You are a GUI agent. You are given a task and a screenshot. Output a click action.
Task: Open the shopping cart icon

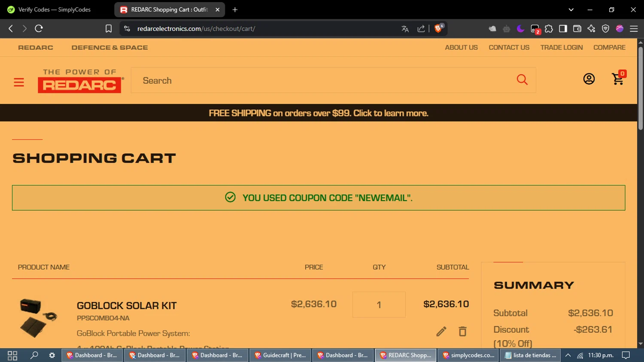coord(618,78)
